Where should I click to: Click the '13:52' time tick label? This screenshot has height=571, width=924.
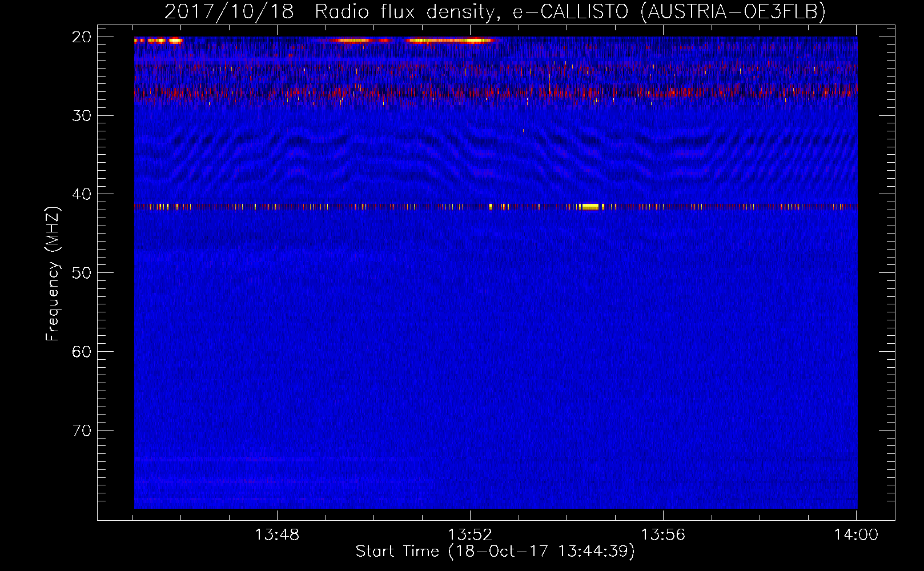tap(470, 534)
